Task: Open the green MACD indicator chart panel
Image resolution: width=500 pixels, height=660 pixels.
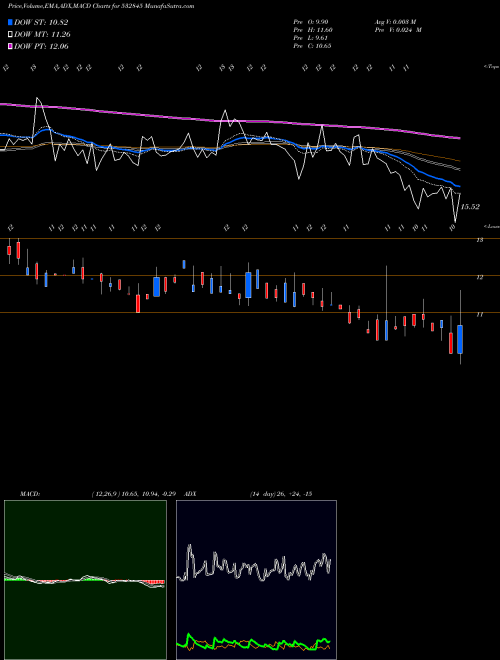Action: click(85, 580)
